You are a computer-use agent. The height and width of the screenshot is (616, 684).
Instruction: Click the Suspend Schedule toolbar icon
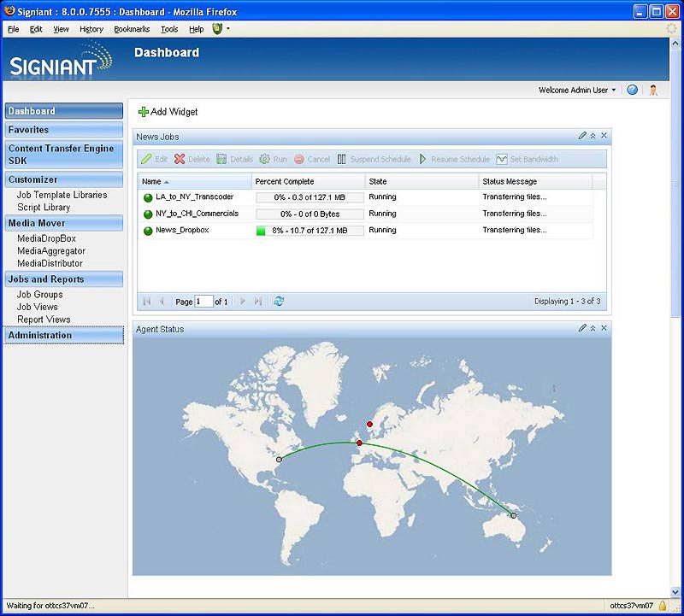click(342, 159)
